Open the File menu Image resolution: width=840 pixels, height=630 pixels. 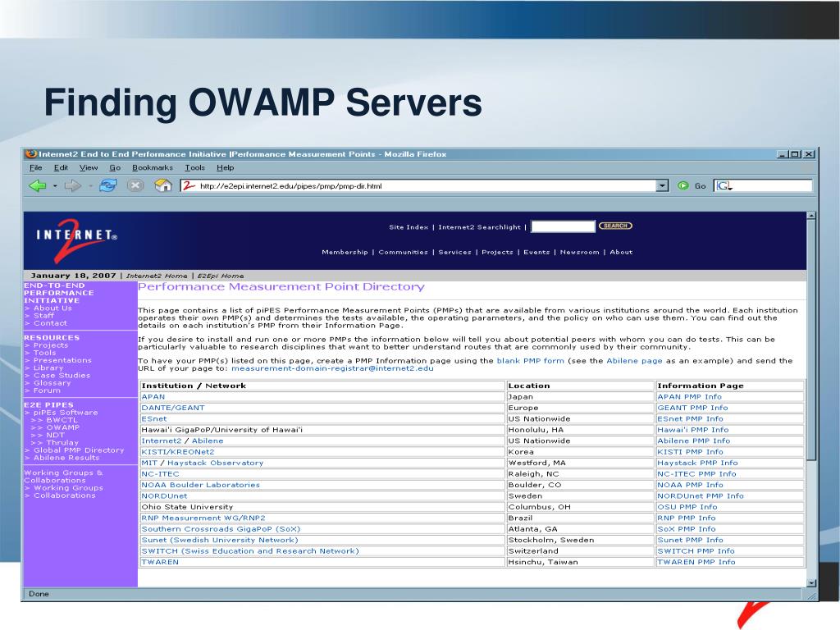click(35, 167)
